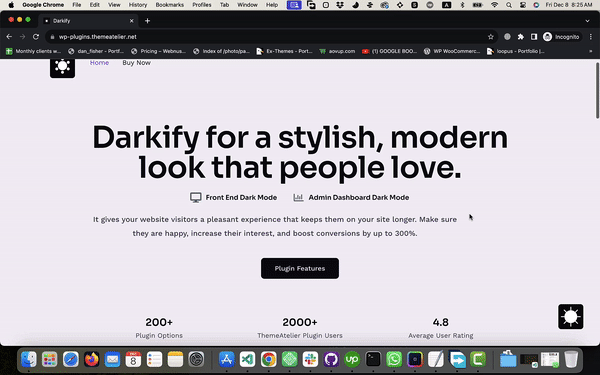Click the Plugin Features button
The width and height of the screenshot is (600, 375).
click(300, 268)
